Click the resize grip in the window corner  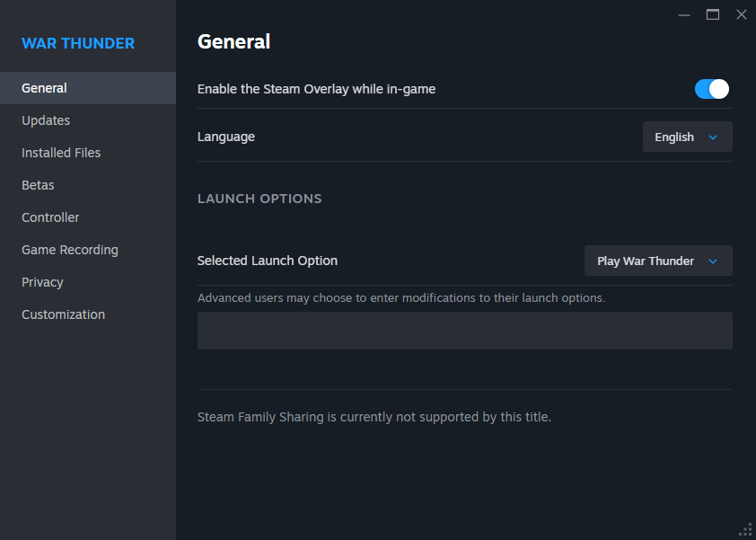(746, 530)
